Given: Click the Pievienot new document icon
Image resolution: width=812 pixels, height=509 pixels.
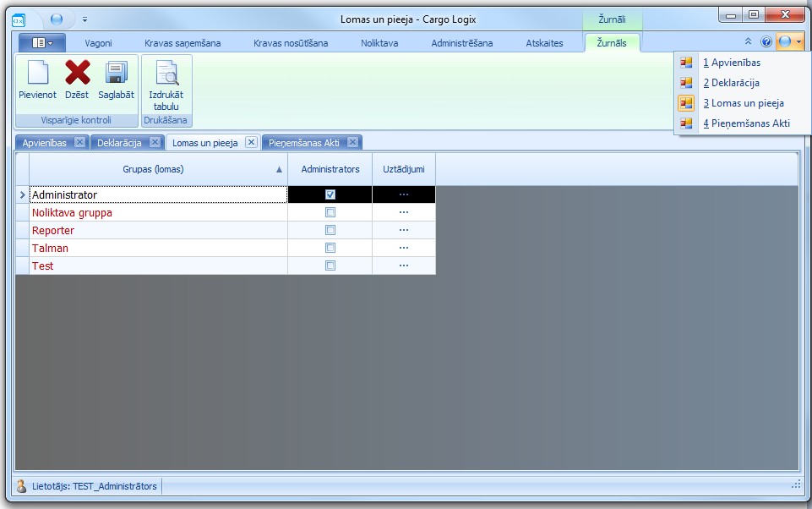Looking at the screenshot, I should tap(37, 74).
